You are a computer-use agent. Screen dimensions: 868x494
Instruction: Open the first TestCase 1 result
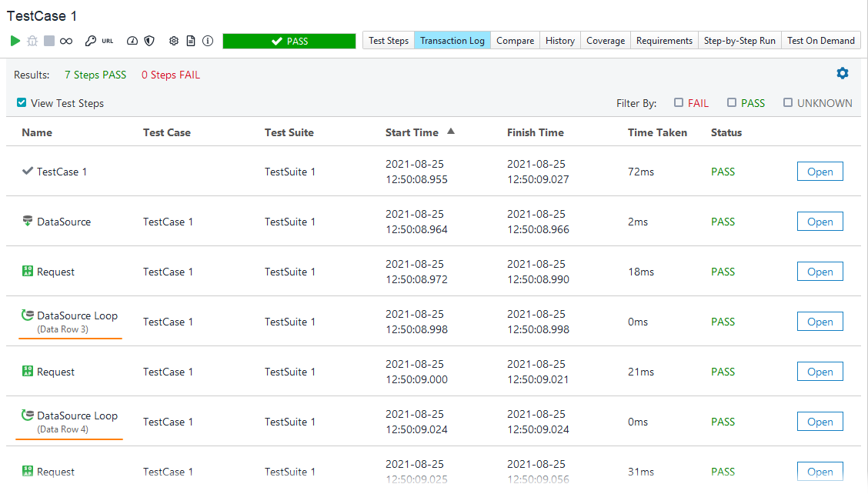tap(820, 171)
